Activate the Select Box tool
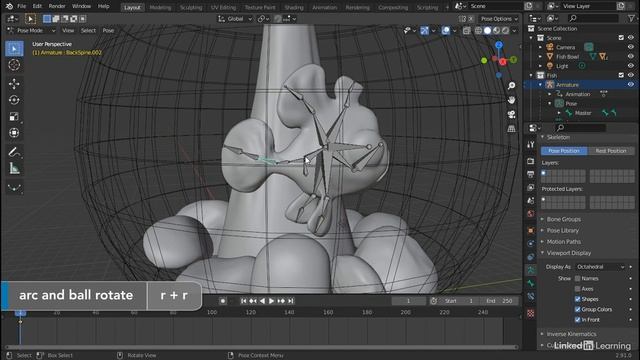 point(14,49)
